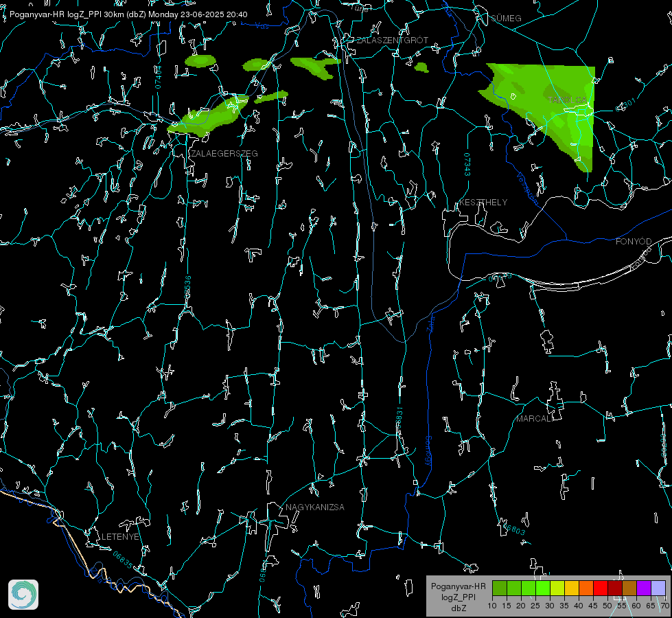This screenshot has width=672, height=618.
Task: Select the 15-20 dBZ green legend swatch
Action: click(x=514, y=588)
